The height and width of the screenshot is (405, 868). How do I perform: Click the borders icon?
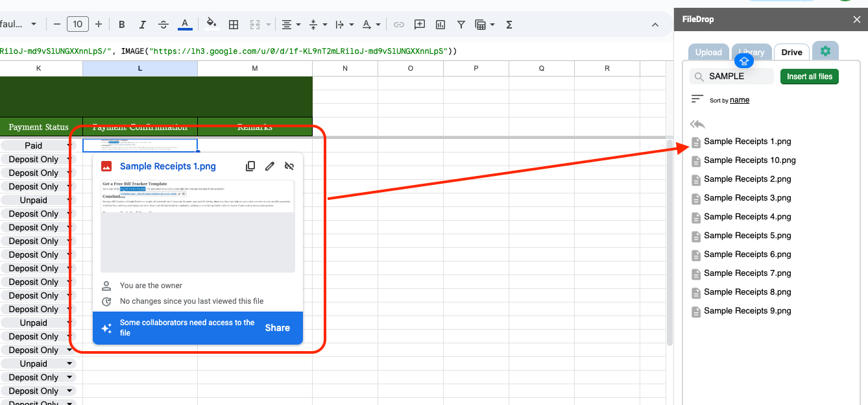234,25
